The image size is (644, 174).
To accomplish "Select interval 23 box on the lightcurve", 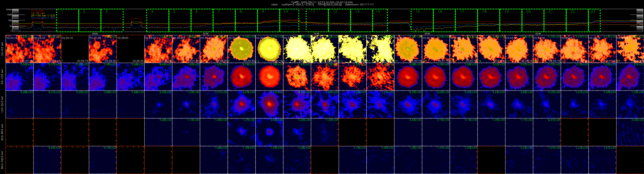I will (594, 21).
